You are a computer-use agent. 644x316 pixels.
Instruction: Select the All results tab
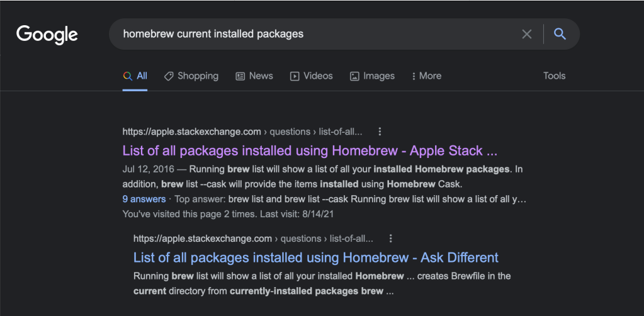click(135, 76)
